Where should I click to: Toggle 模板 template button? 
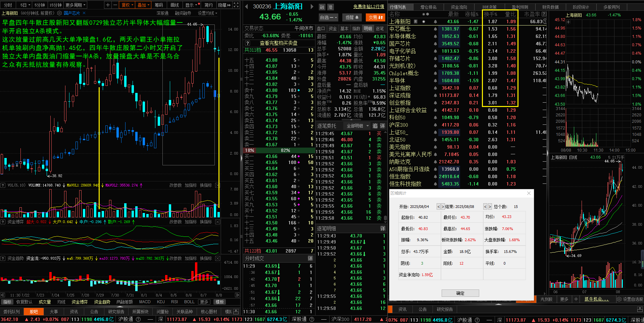(x=219, y=302)
